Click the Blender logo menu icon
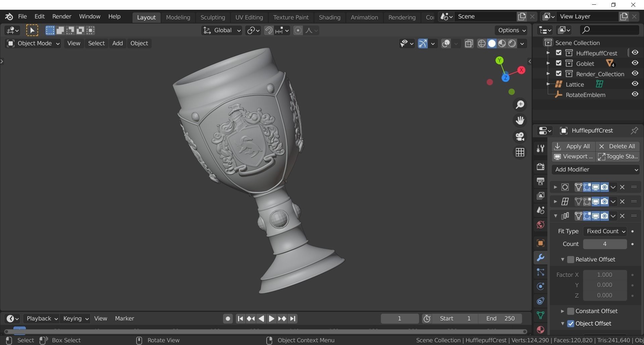 tap(9, 16)
